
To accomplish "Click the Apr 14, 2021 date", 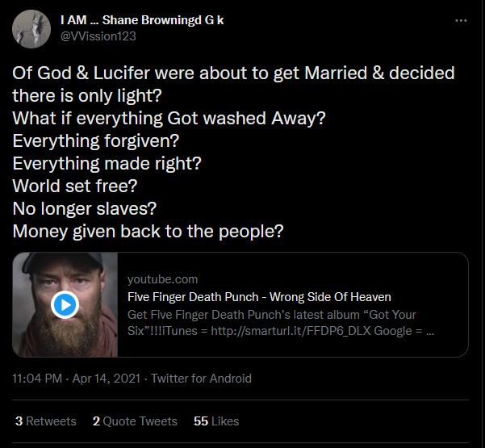I will click(106, 378).
